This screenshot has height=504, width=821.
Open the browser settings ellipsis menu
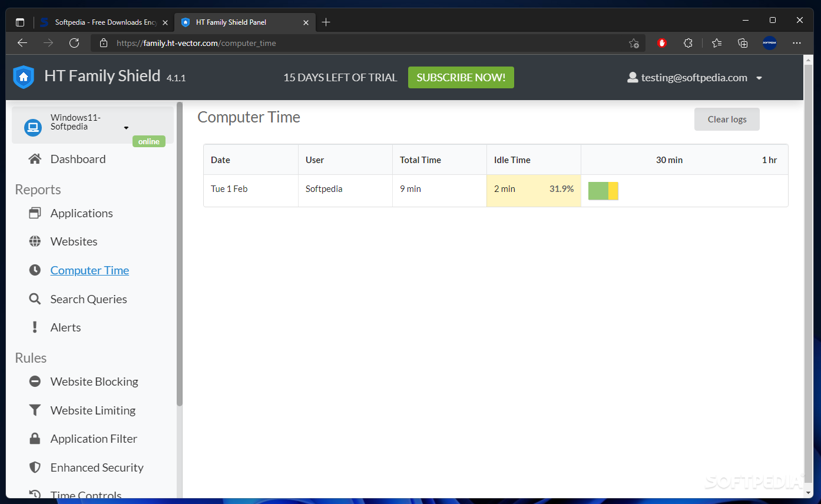[797, 43]
